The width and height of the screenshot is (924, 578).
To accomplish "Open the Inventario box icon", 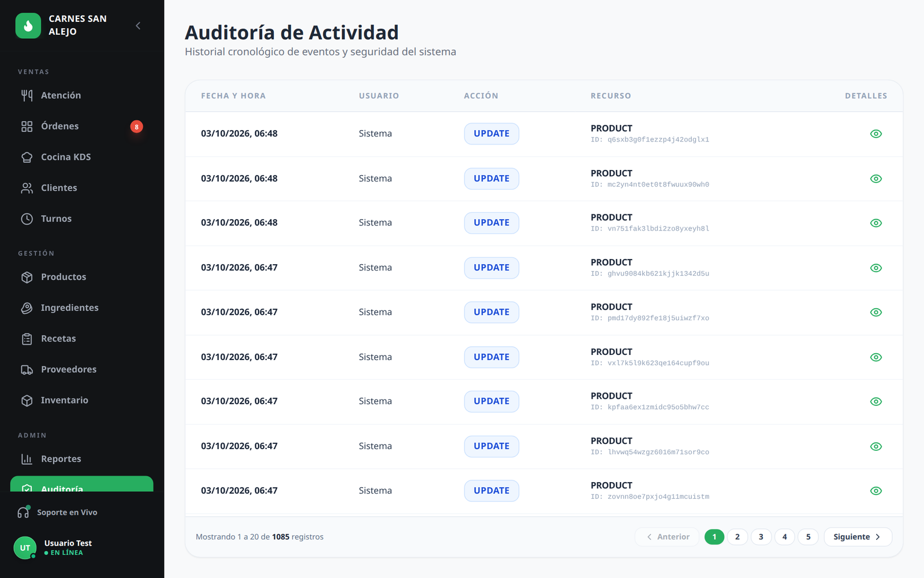I will click(x=27, y=400).
